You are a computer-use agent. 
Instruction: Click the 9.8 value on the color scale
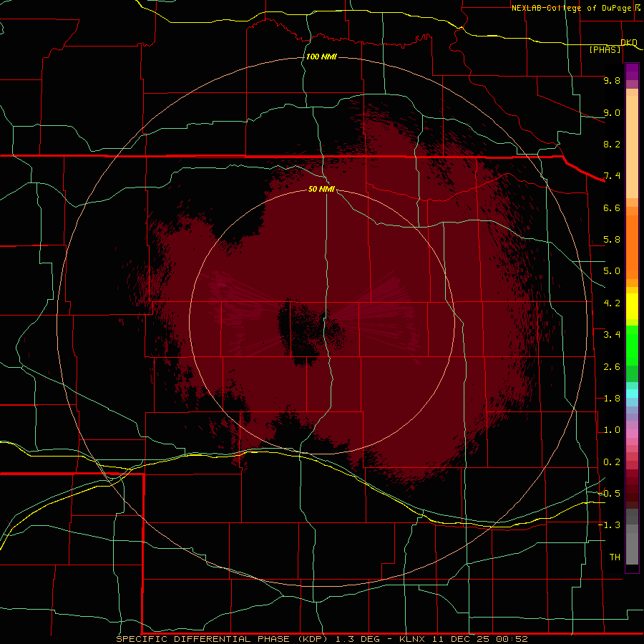pyautogui.click(x=612, y=81)
